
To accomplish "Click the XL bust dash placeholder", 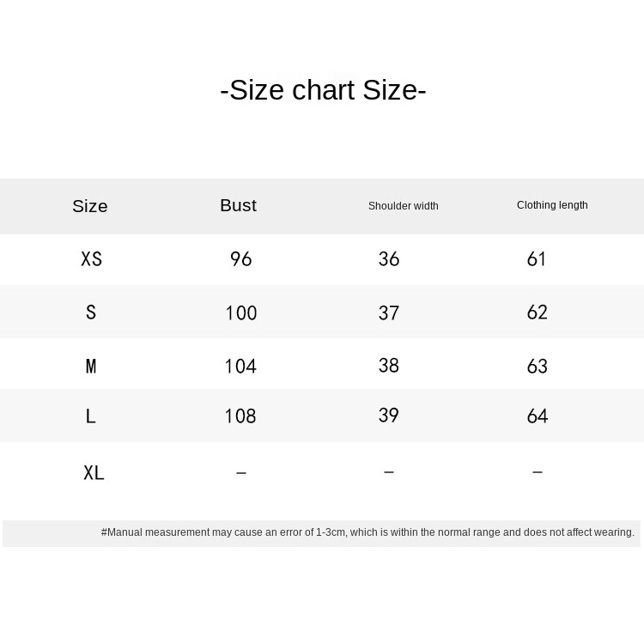I will (x=241, y=472).
